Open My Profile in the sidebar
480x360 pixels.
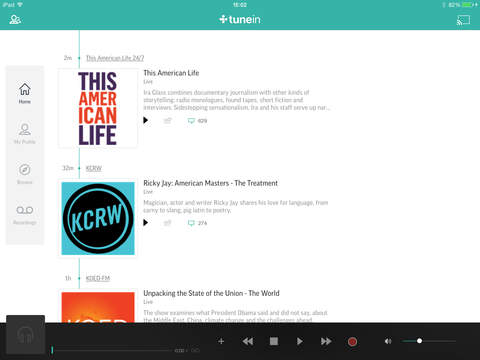coord(25,134)
